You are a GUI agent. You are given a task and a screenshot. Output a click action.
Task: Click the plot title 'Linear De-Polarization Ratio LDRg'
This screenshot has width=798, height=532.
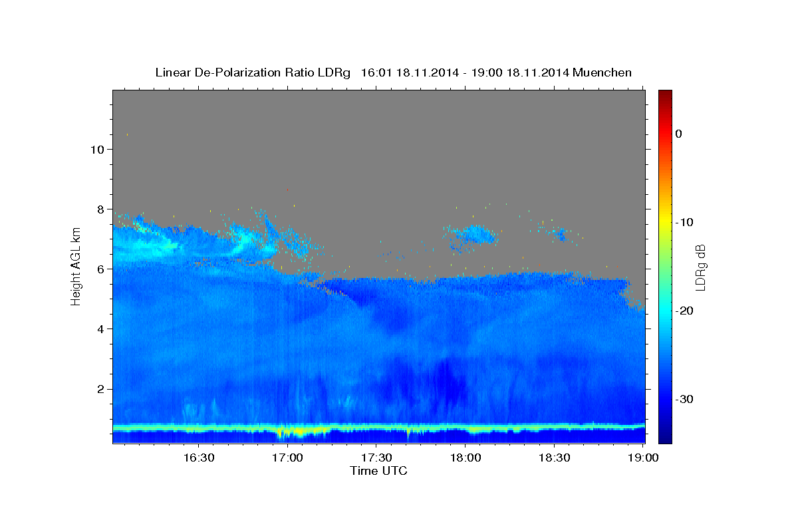(252, 72)
